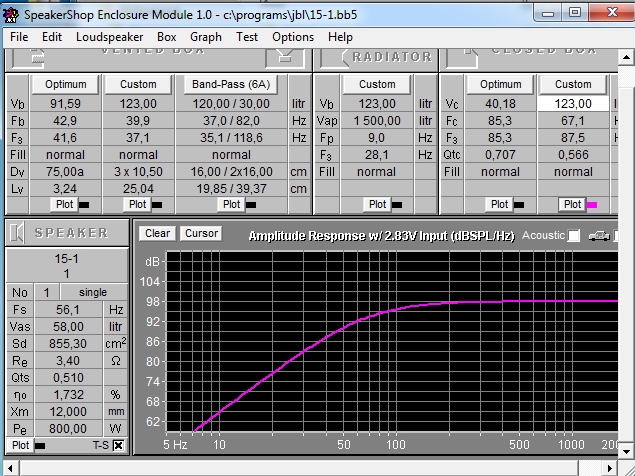The width and height of the screenshot is (635, 476).
Task: Click closed Optimum Vc value 40,18
Action: 501,104
